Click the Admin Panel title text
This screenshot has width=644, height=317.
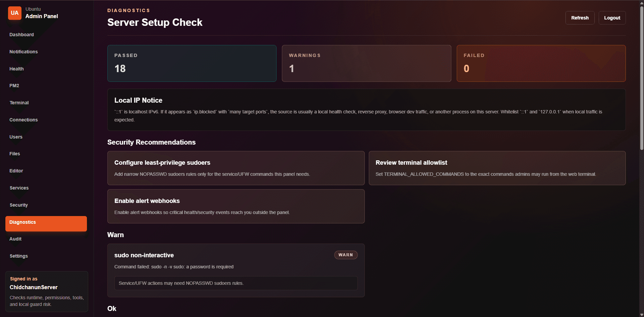pyautogui.click(x=42, y=16)
